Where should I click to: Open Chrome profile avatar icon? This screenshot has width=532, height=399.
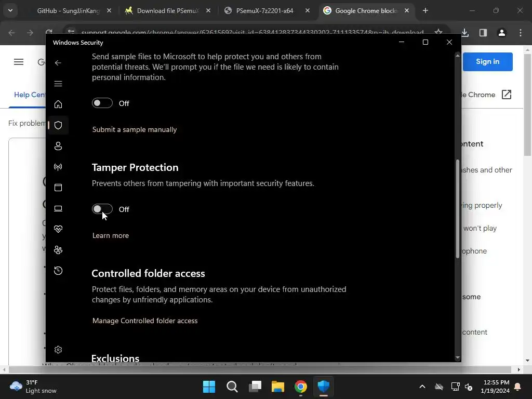tap(502, 33)
